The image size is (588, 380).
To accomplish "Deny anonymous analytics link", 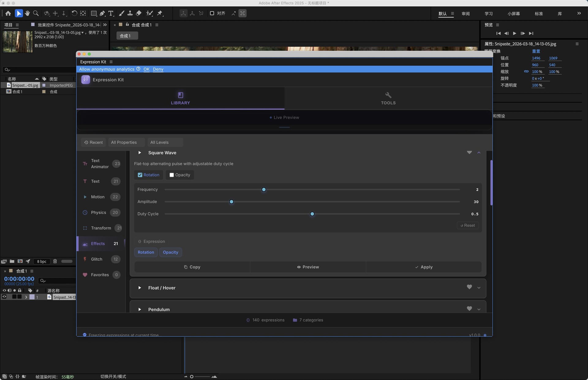I will click(x=158, y=69).
